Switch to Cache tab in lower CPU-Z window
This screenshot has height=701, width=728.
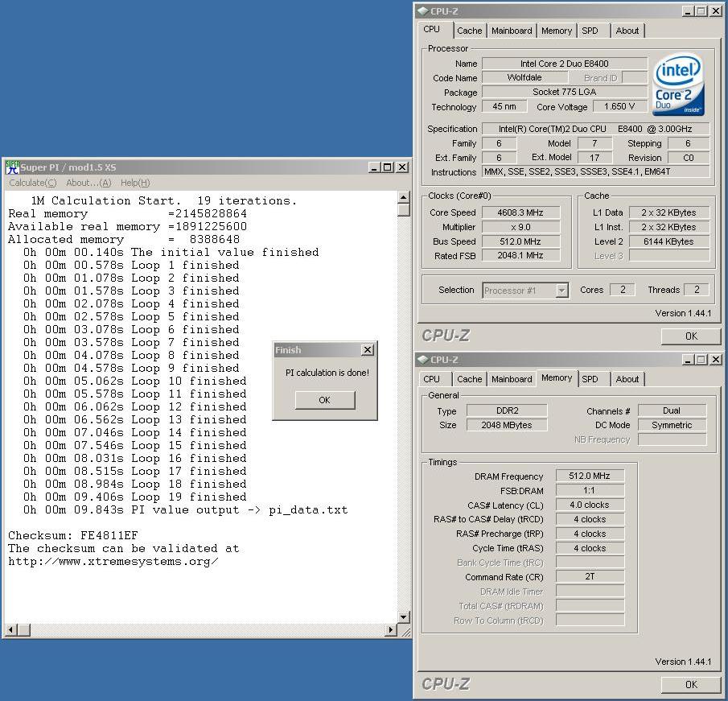[470, 379]
